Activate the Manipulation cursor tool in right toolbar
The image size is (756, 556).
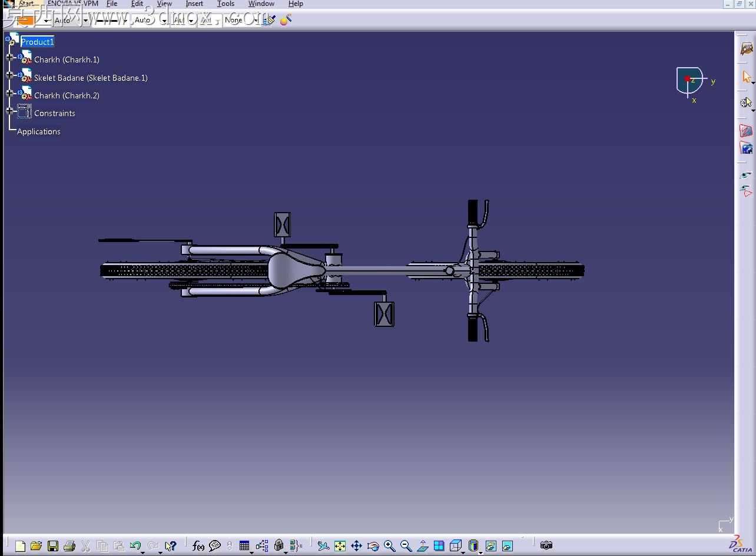point(746,102)
